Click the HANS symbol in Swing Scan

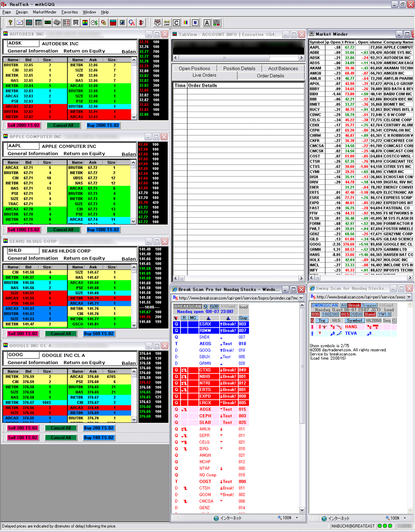pos(351,327)
